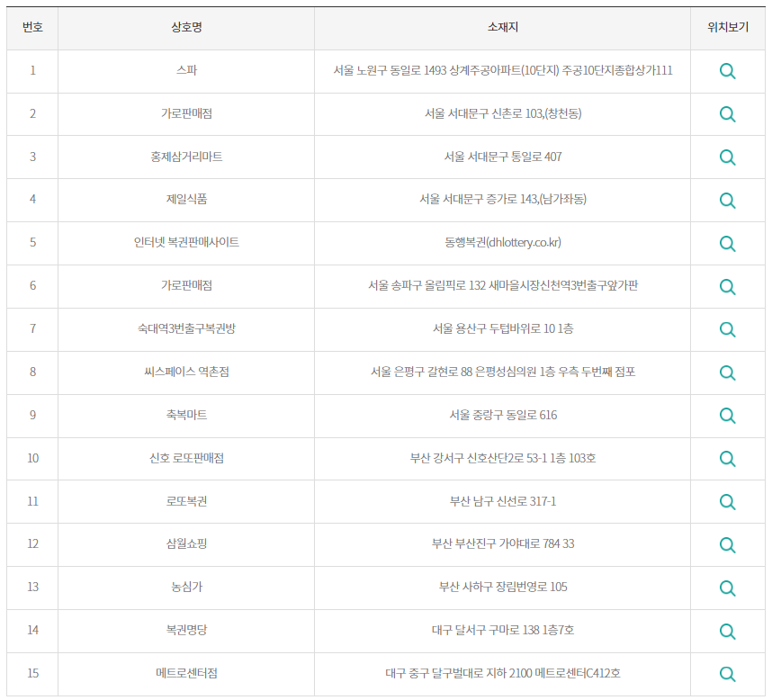Click address 부산 사하구 장림번영로 105
The image size is (772, 700).
click(503, 587)
